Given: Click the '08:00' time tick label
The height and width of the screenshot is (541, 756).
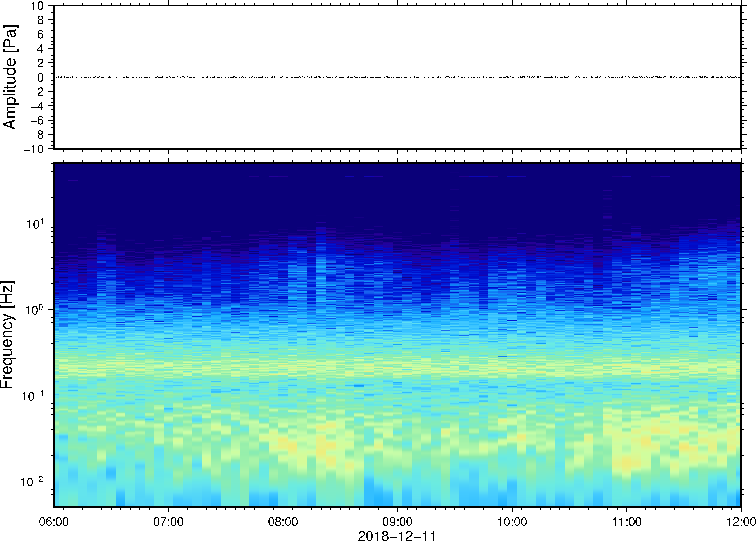Looking at the screenshot, I should (283, 522).
